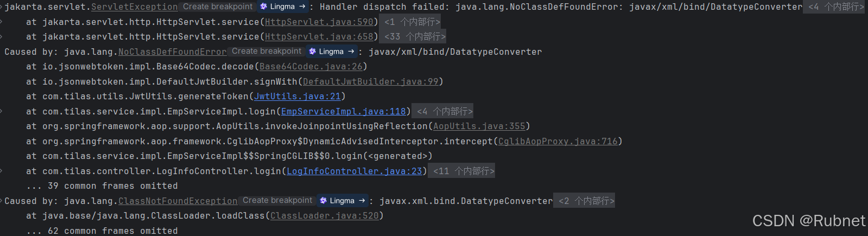Click 'Handler dispatch failed' message text
Image resolution: width=868 pixels, height=236 pixels.
[382, 7]
